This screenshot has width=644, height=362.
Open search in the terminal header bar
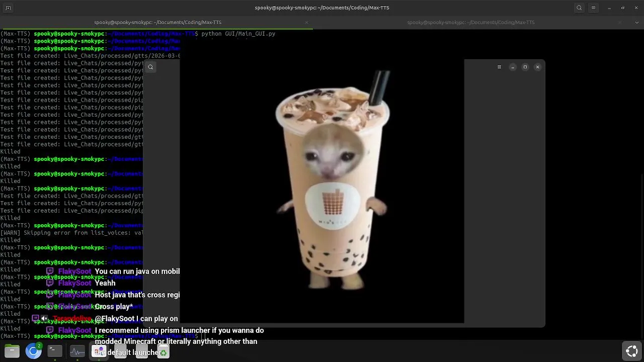579,8
